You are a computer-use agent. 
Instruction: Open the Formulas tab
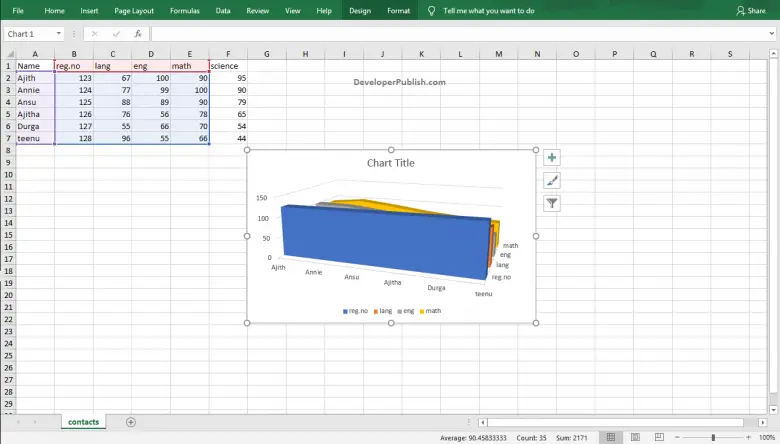click(184, 11)
